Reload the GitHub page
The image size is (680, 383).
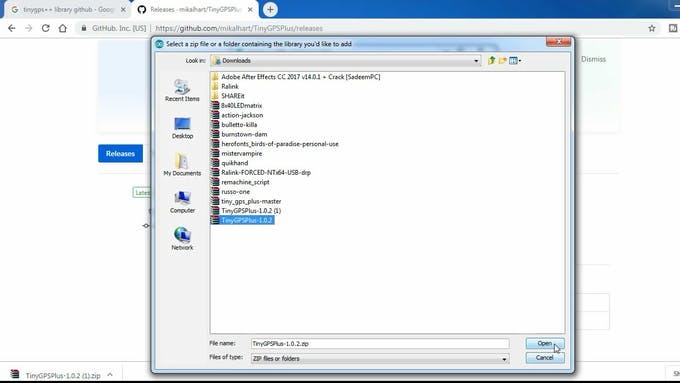coord(46,28)
